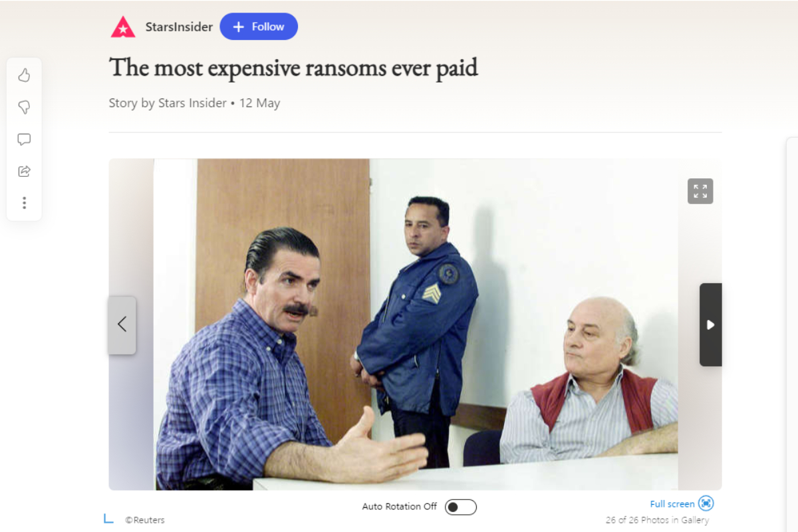Click the blue full screen icon
Screen dimensions: 798x532
coord(706,503)
